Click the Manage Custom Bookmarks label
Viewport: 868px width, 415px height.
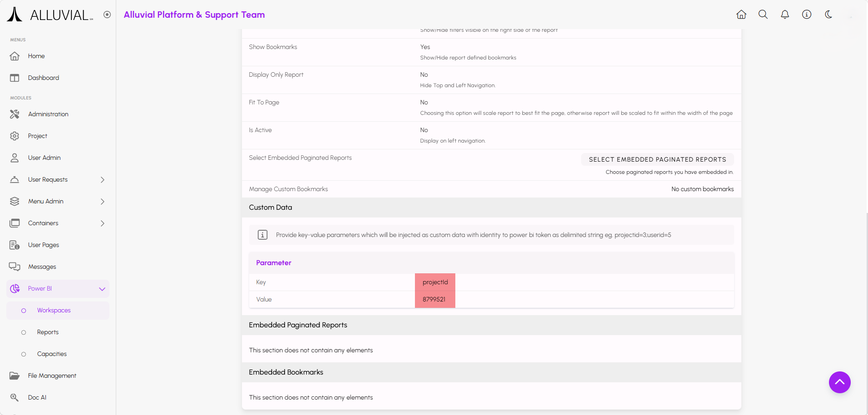[x=288, y=189]
